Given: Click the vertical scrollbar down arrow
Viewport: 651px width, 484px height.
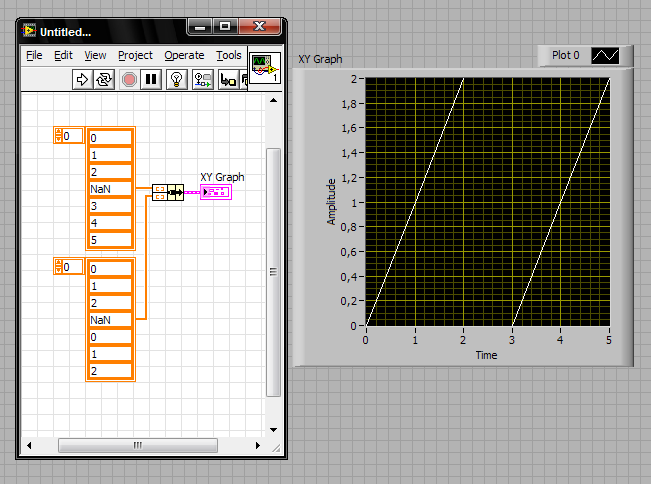Looking at the screenshot, I should (x=274, y=430).
